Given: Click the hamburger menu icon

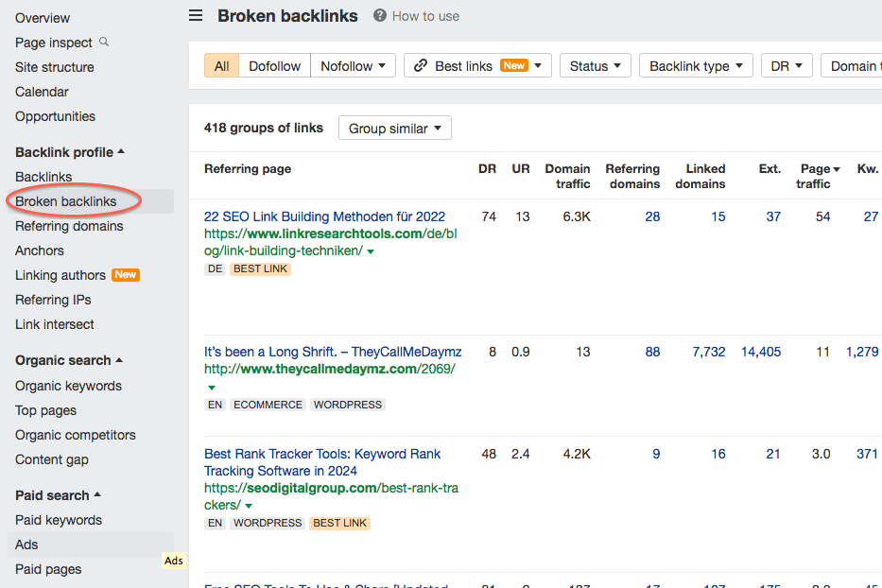Looking at the screenshot, I should [x=196, y=15].
